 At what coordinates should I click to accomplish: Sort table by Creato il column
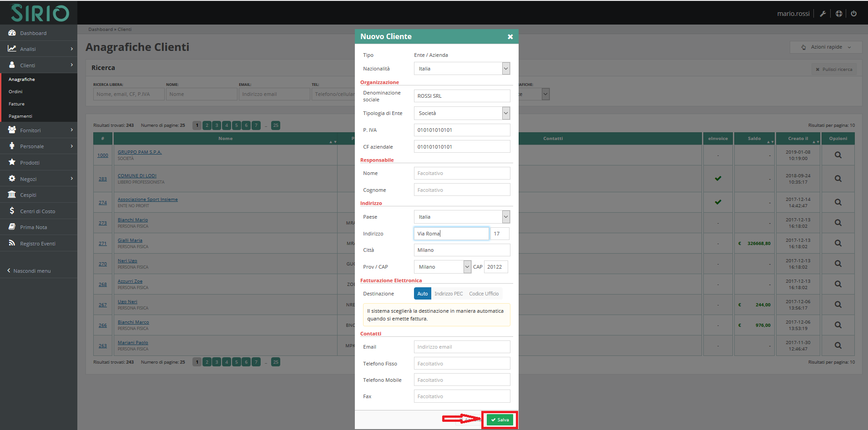[x=798, y=139]
